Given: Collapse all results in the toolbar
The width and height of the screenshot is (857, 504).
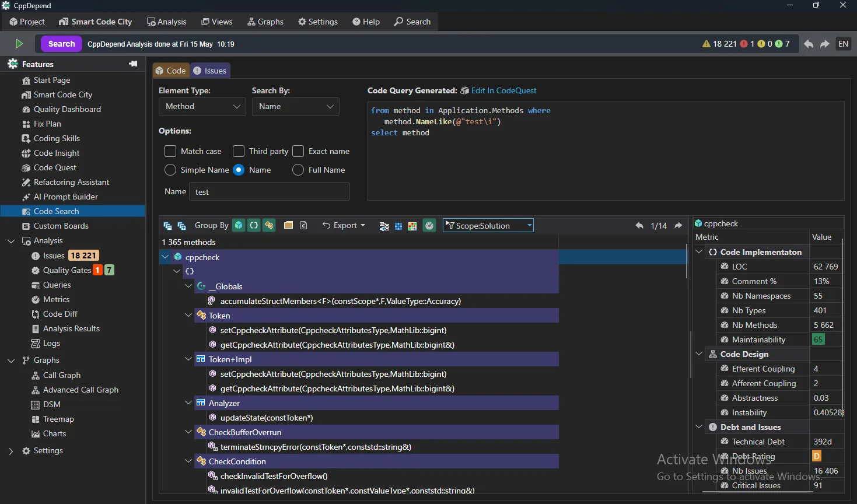Looking at the screenshot, I should coord(167,226).
